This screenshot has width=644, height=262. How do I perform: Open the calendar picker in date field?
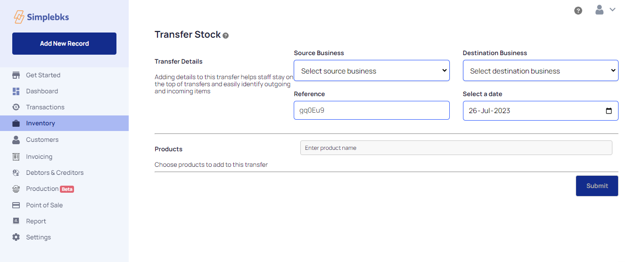point(609,111)
